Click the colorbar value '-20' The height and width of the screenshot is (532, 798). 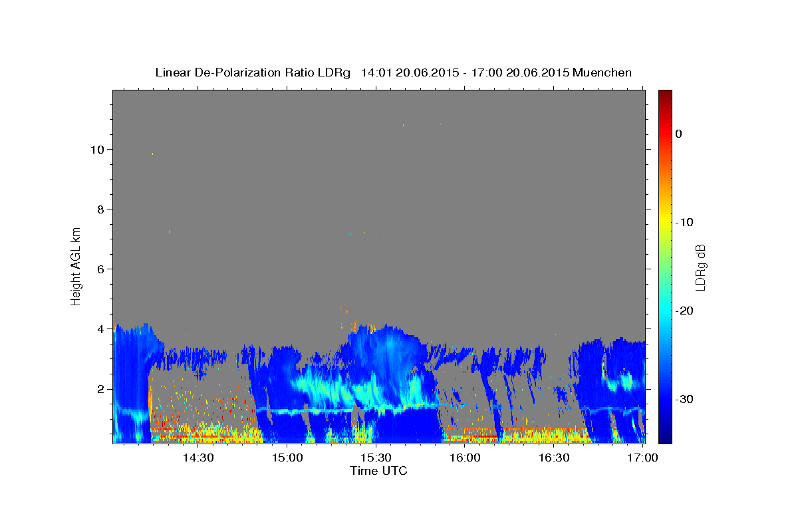[685, 311]
